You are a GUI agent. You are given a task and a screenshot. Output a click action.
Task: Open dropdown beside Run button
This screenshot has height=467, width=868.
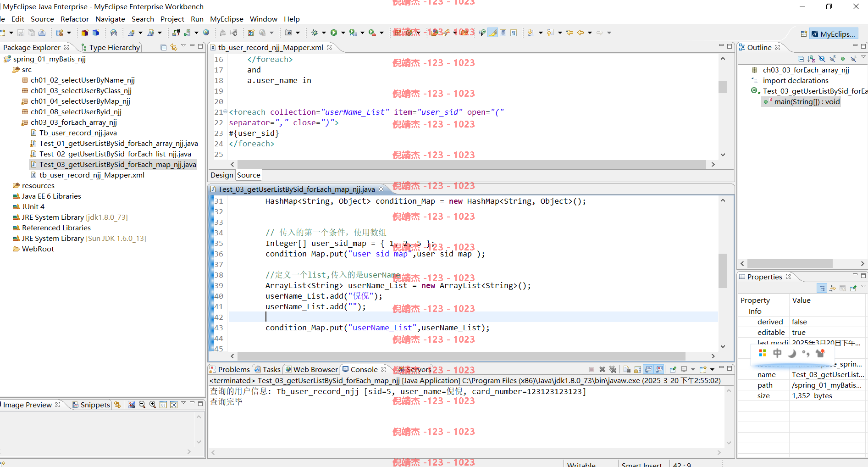pos(343,33)
